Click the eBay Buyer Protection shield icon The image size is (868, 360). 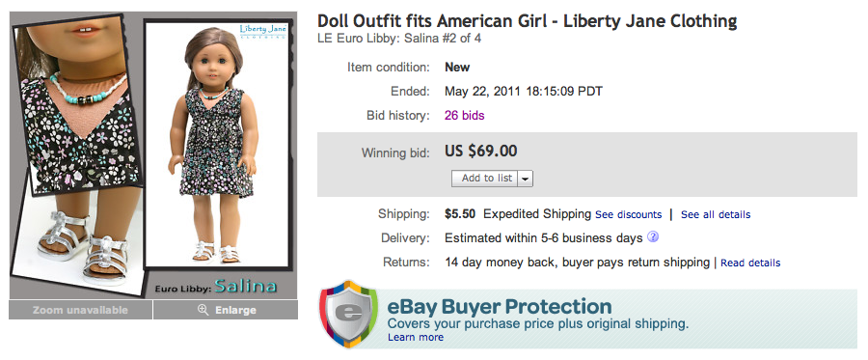click(x=348, y=314)
